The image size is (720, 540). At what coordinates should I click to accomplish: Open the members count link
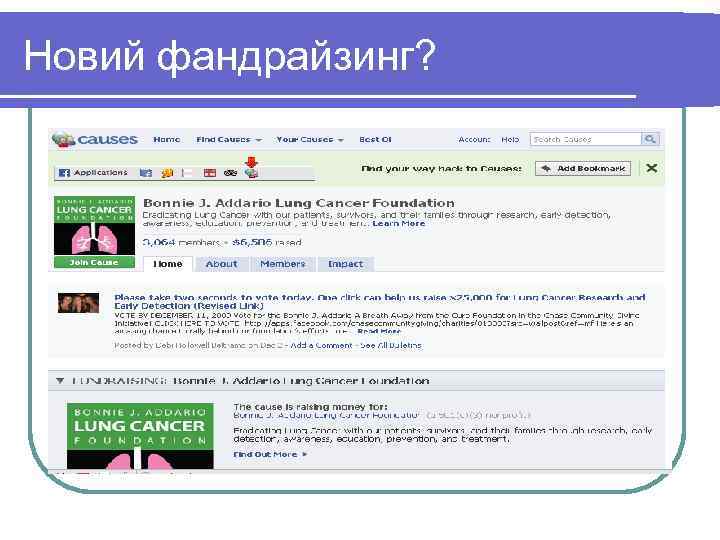click(x=181, y=242)
